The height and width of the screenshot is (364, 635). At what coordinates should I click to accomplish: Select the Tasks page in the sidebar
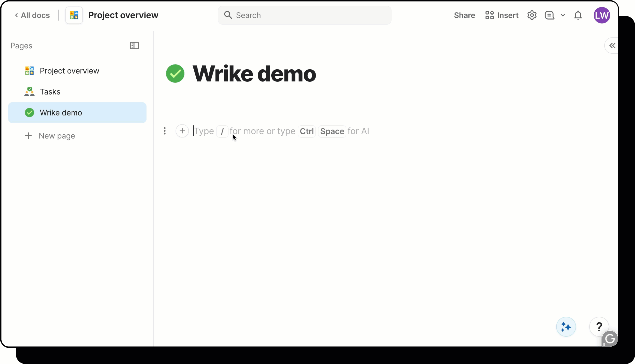50,92
